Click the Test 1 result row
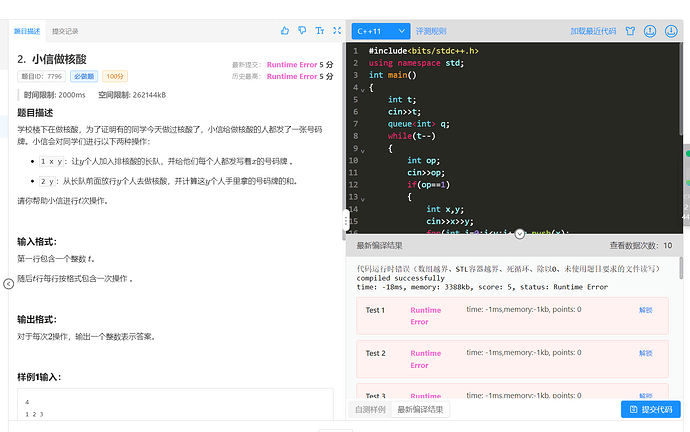This screenshot has height=432, width=690. pos(512,316)
